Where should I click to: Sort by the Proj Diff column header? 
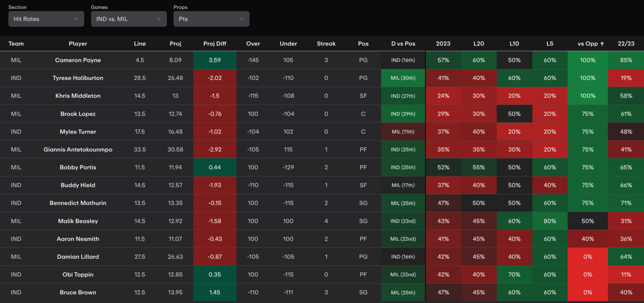(215, 43)
